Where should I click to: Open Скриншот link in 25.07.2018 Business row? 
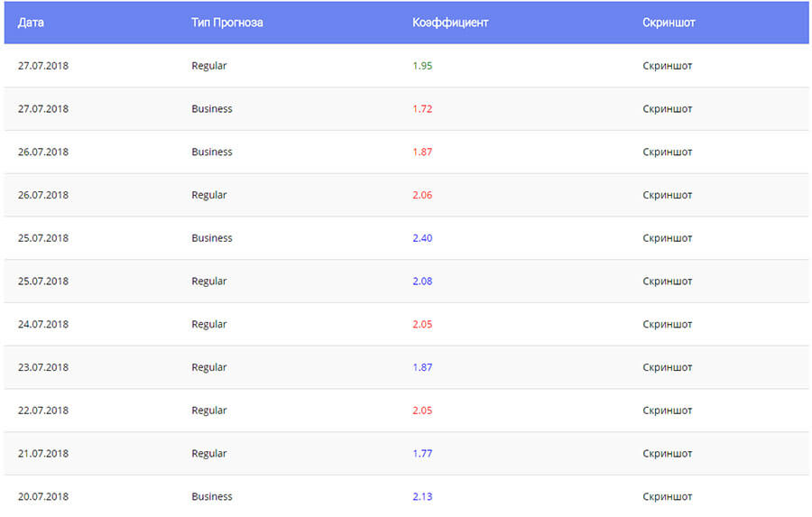coord(667,238)
